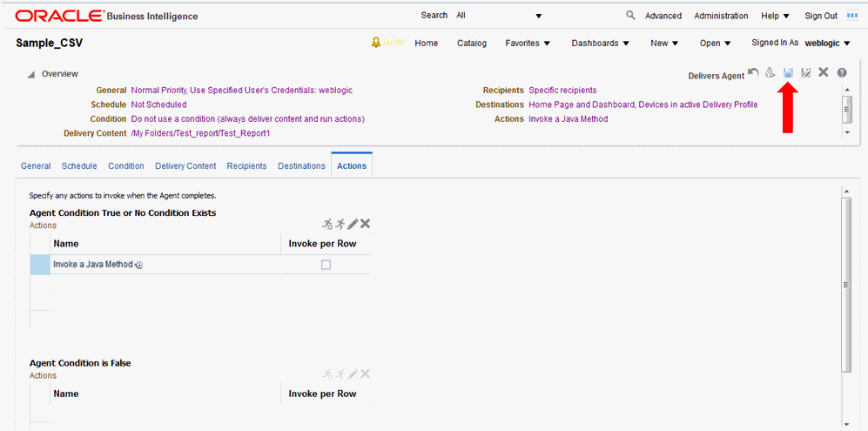Edit pencil icon in Condition is False section
Screen dimensions: 868x431
353,374
